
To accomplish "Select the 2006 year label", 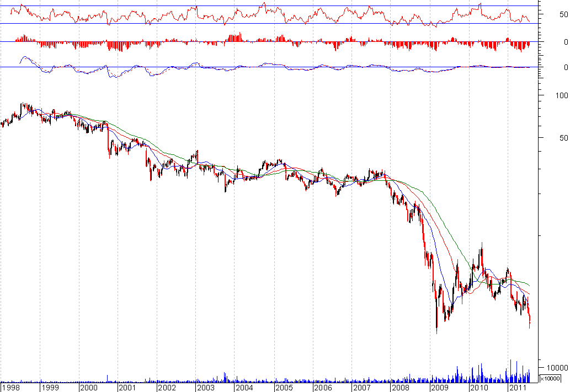I will click(323, 388).
